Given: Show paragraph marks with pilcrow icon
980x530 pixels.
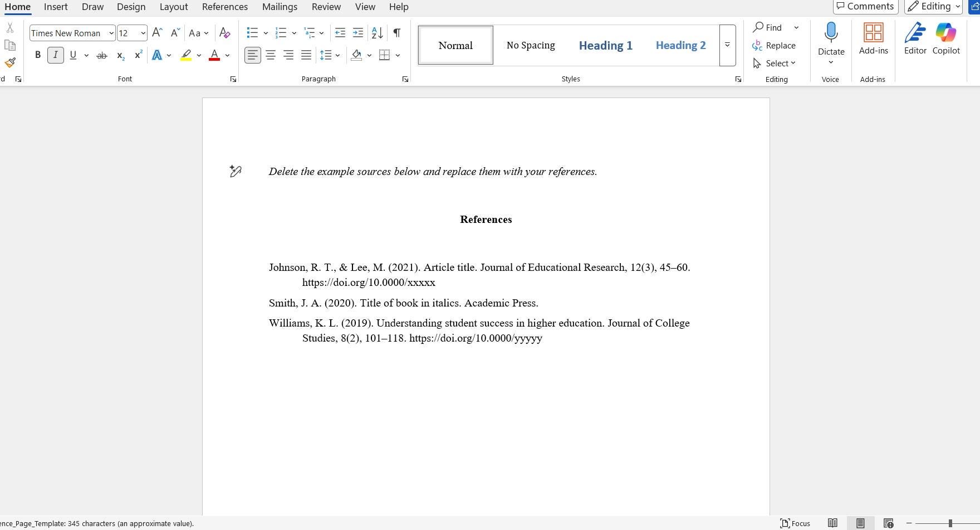Looking at the screenshot, I should click(x=397, y=33).
